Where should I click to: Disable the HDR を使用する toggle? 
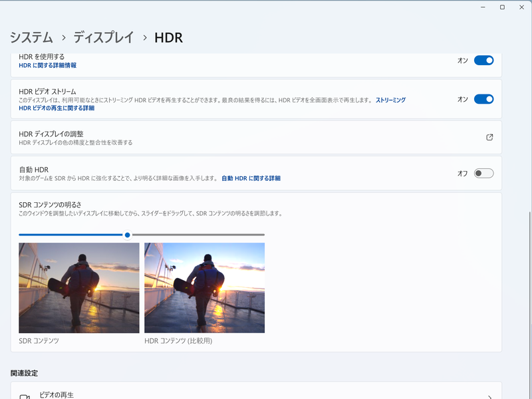tap(485, 59)
